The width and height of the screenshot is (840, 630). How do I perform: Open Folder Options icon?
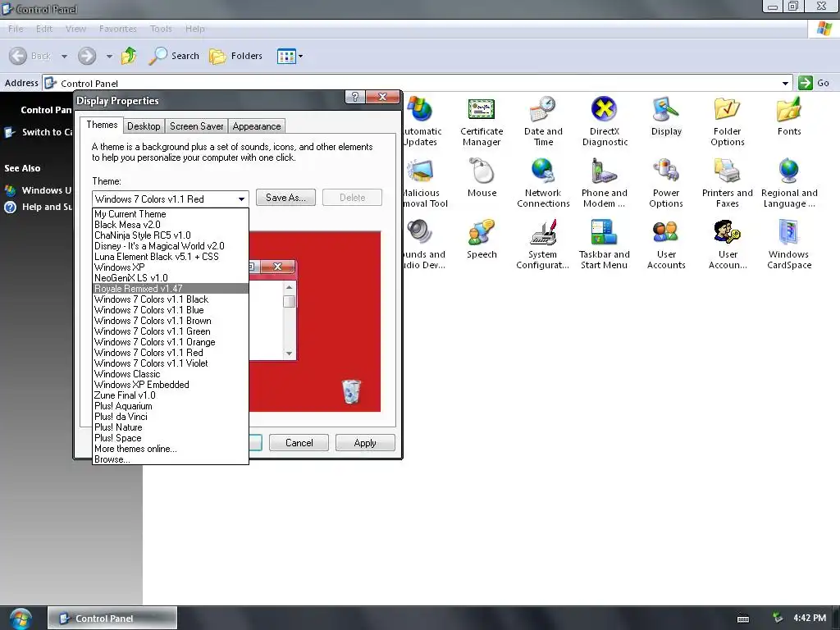point(727,121)
